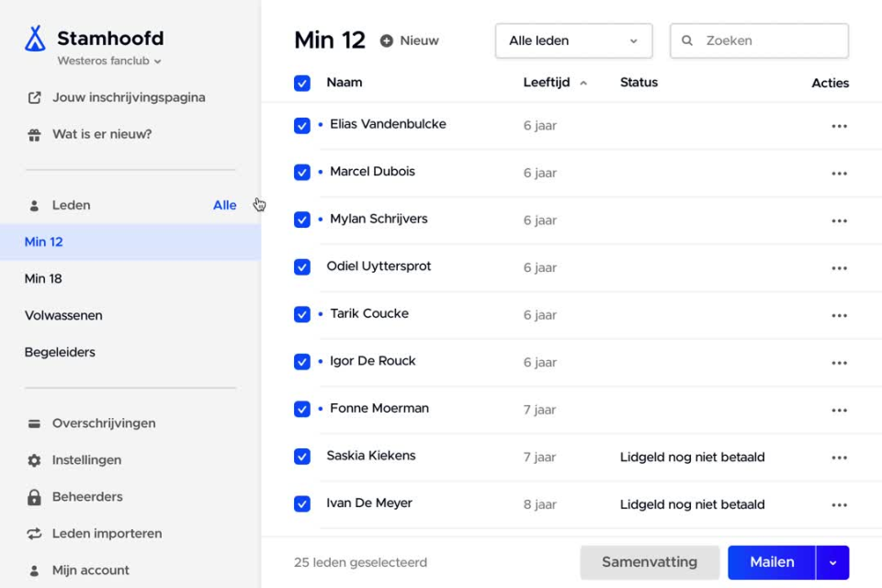Image resolution: width=882 pixels, height=588 pixels.
Task: Click the Mailen button
Action: (772, 562)
